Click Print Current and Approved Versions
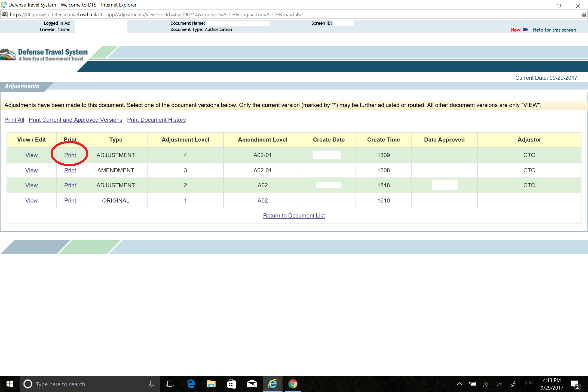Viewport: 588px width, 392px height. click(75, 120)
